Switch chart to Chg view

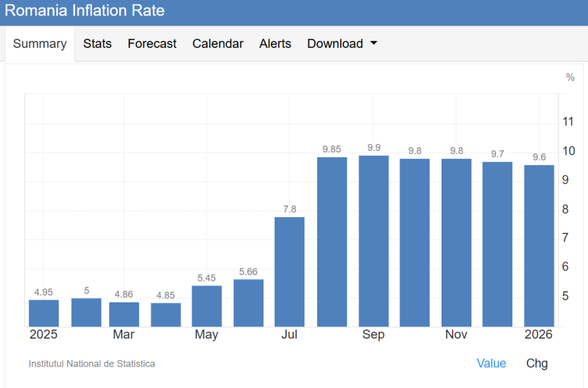(x=537, y=363)
